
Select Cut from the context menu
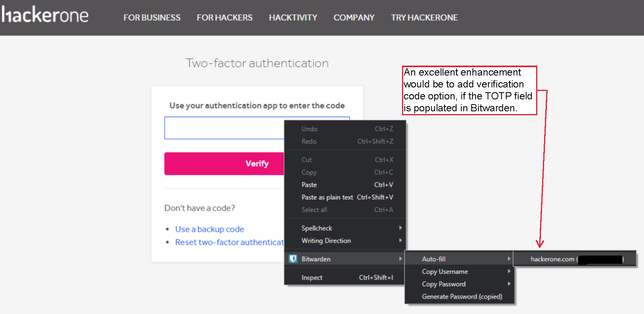pos(345,160)
